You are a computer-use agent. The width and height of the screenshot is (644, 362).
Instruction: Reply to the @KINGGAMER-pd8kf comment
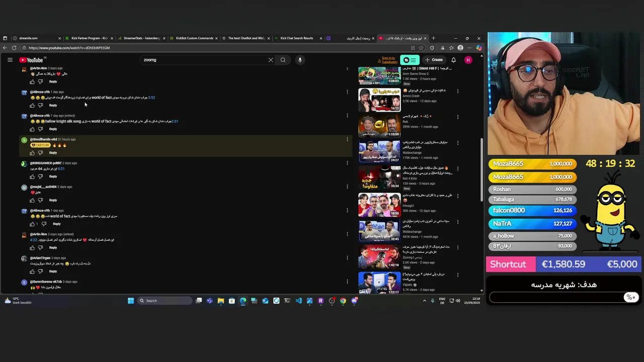pos(53,176)
